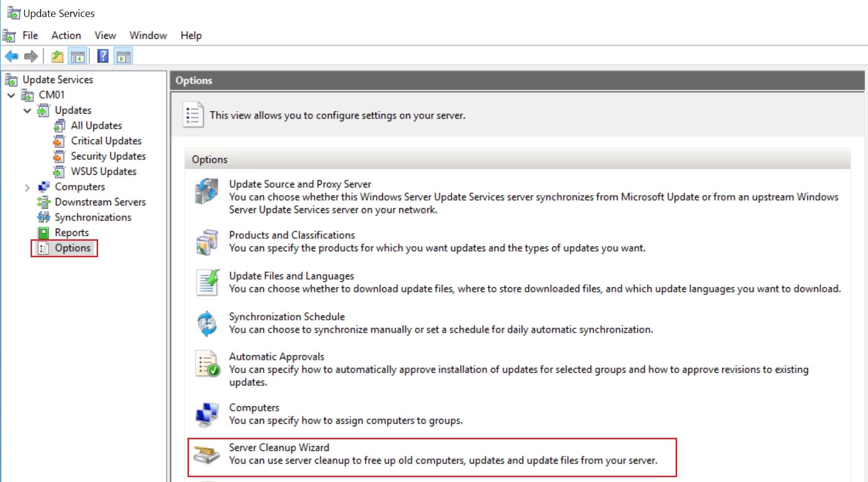Open the Computers option in Options list
The image size is (868, 482).
254,408
